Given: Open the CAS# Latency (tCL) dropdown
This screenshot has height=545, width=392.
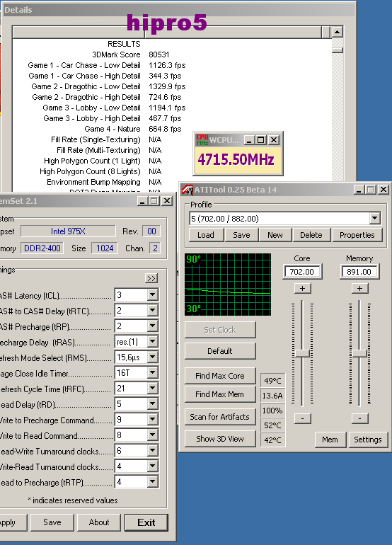Looking at the screenshot, I should pyautogui.click(x=152, y=294).
